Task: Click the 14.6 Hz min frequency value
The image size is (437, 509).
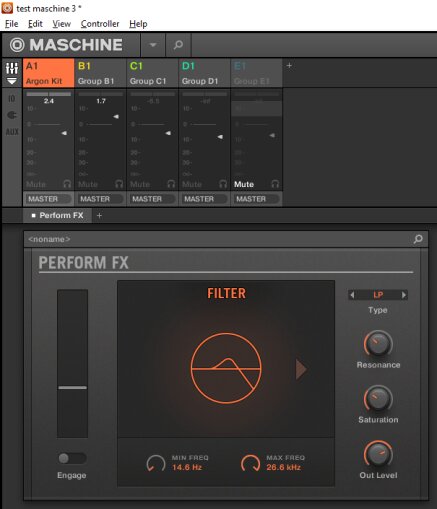Action: [x=187, y=467]
